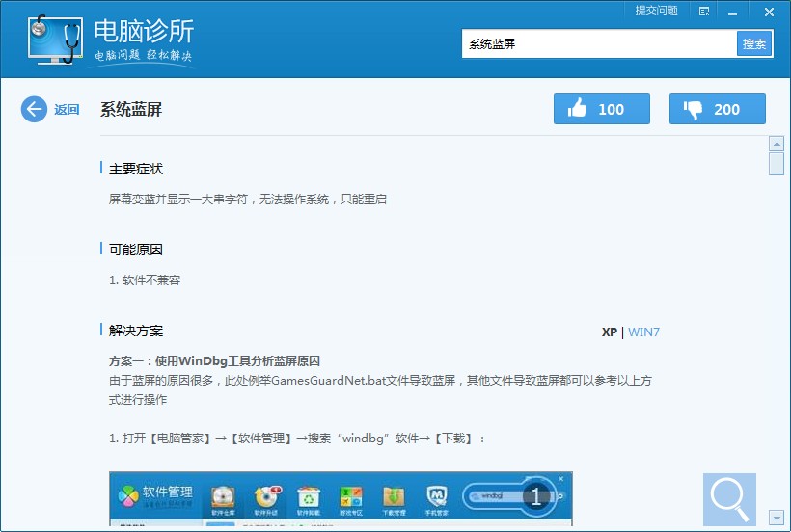Give a thumbs down with the 200 button
Screen dimensions: 791x532
718,109
